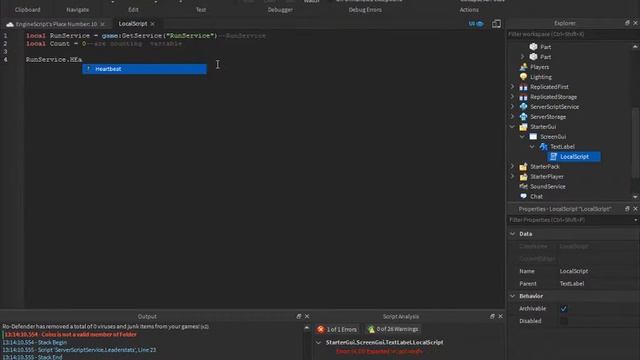This screenshot has height=360, width=640.
Task: Close the Explorer panel
Action: 636,23
